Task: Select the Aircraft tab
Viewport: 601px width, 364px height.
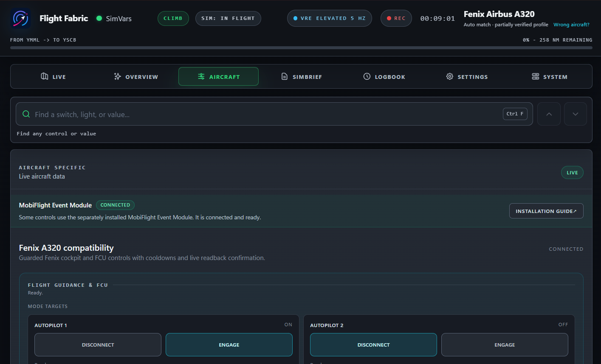Action: 218,76
